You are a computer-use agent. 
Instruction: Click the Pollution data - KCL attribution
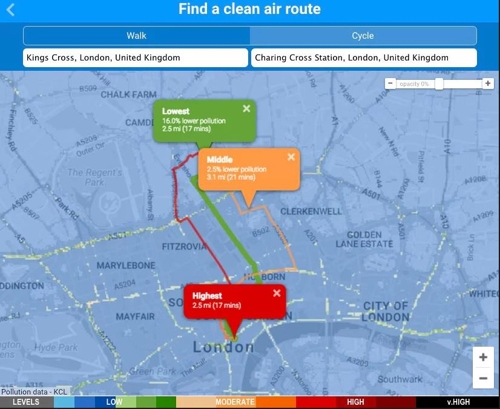click(x=34, y=392)
